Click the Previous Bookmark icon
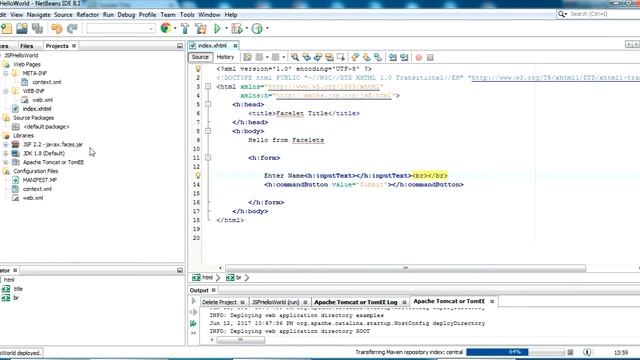The image size is (640, 360). (x=355, y=57)
